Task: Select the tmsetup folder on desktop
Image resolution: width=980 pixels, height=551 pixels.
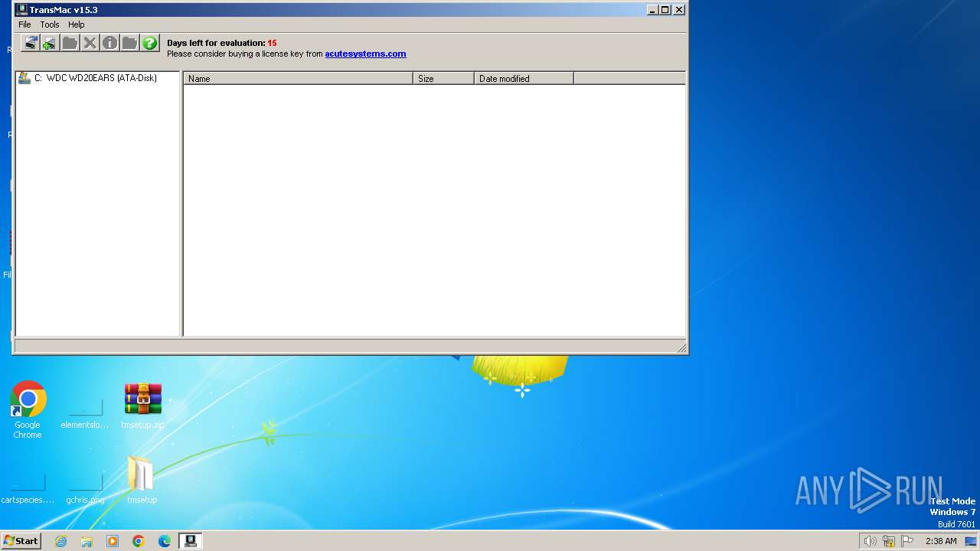Action: (142, 481)
